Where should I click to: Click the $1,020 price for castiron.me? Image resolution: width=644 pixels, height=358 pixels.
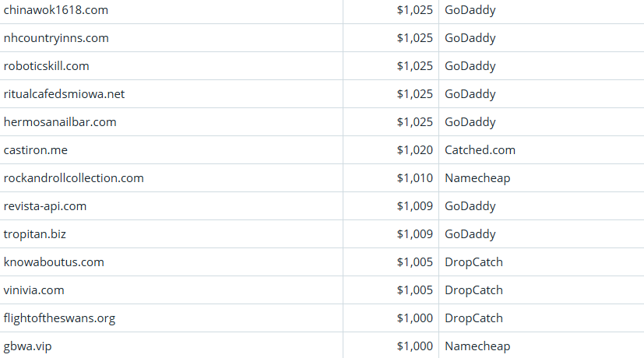tap(414, 150)
